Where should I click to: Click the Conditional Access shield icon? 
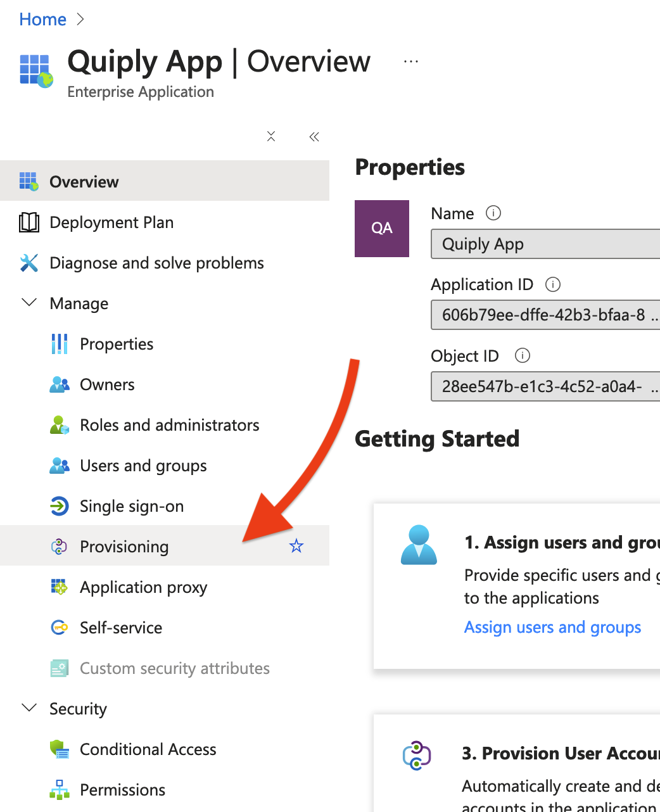(x=60, y=749)
